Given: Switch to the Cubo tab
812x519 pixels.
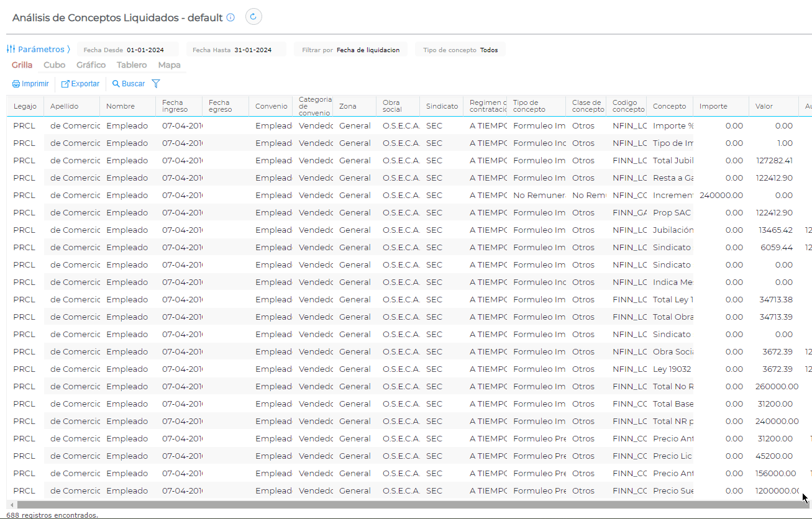Looking at the screenshot, I should point(54,65).
